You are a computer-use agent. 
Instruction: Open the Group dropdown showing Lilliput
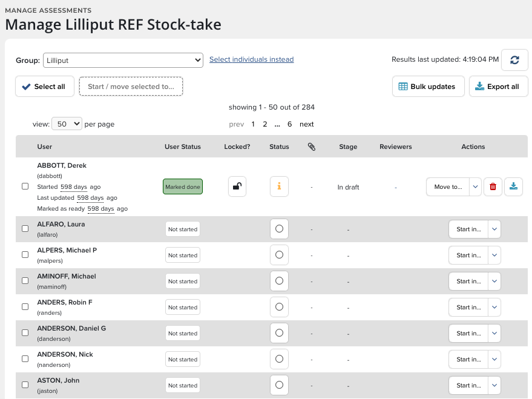tap(123, 60)
